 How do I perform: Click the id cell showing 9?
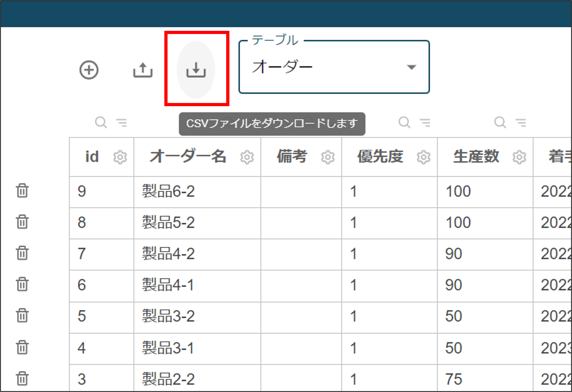click(101, 192)
